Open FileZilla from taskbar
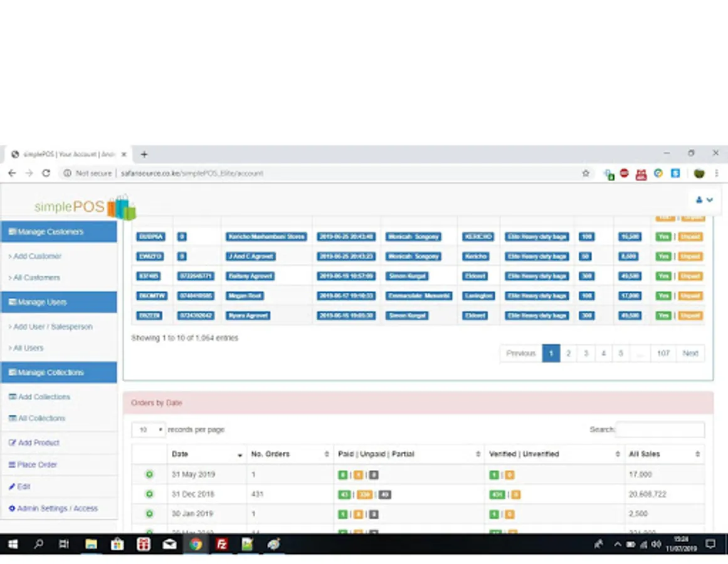The height and width of the screenshot is (564, 728). (221, 545)
